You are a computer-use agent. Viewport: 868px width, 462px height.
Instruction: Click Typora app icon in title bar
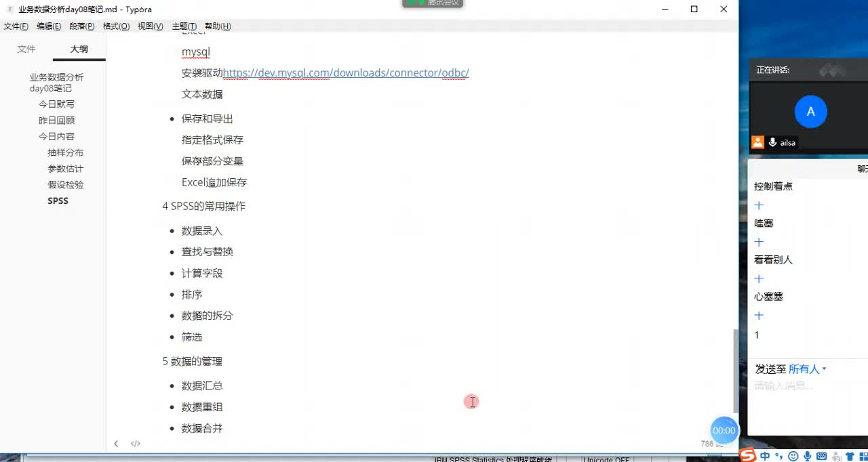(x=9, y=9)
